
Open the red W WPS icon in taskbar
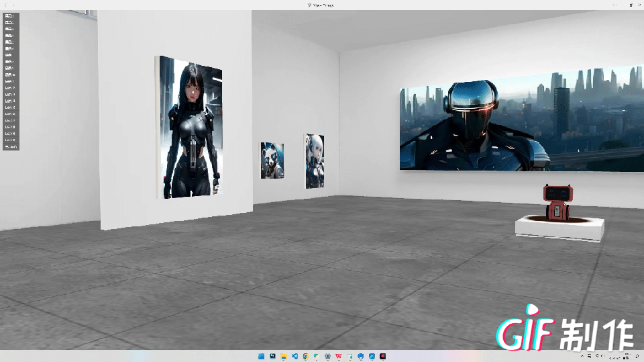(x=338, y=356)
